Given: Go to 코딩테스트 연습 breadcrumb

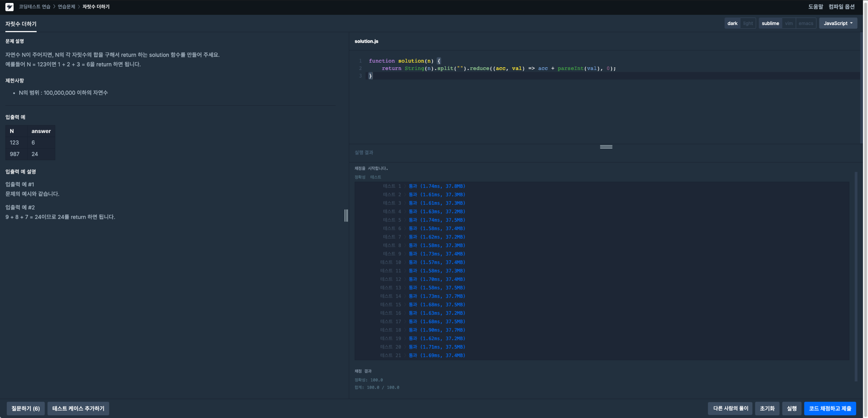Looking at the screenshot, I should click(34, 7).
